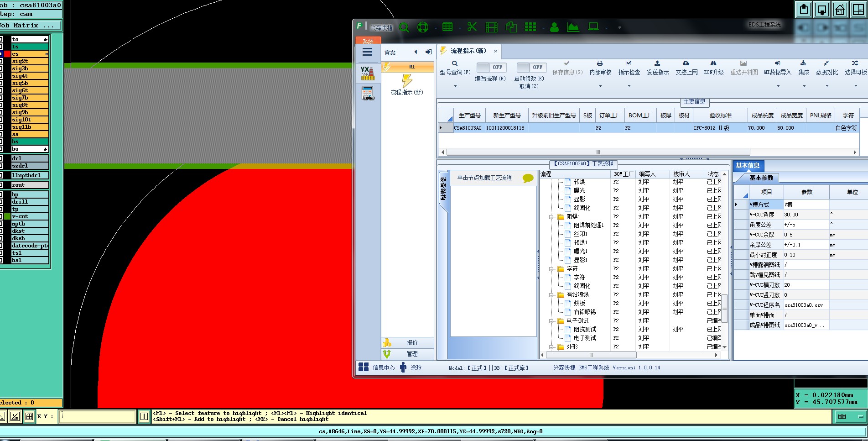Click MI数据导入 toolbar button

pos(777,68)
